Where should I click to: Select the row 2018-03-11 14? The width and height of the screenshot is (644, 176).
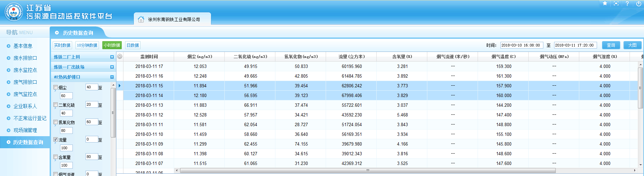[377, 95]
